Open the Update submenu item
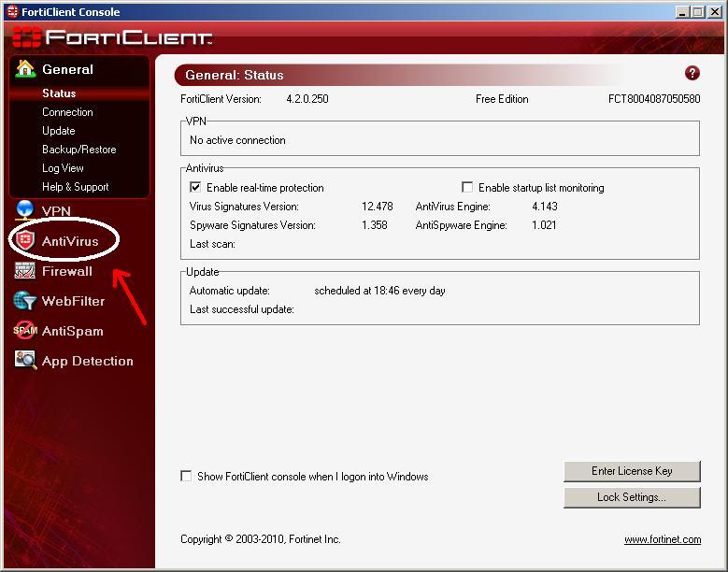The width and height of the screenshot is (728, 572). pos(58,131)
